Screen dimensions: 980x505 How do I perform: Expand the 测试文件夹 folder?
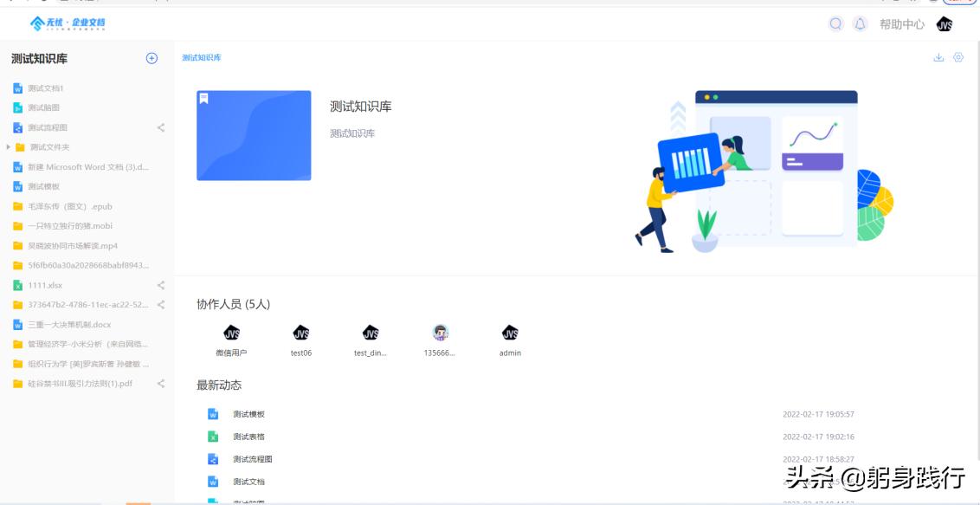[x=10, y=146]
